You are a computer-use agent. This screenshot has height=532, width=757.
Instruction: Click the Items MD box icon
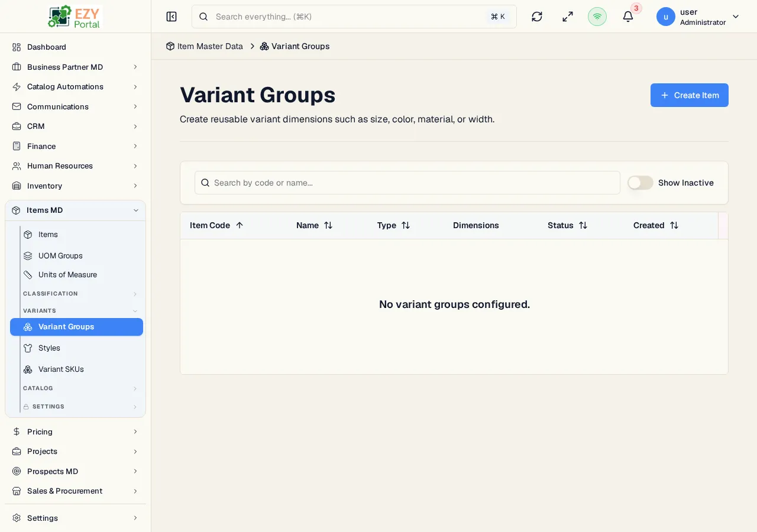pyautogui.click(x=16, y=210)
